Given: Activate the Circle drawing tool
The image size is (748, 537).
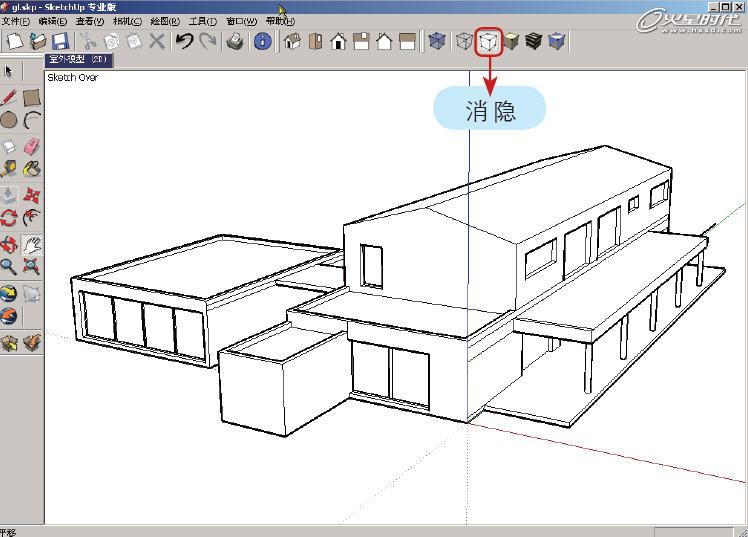Looking at the screenshot, I should pos(9,121).
